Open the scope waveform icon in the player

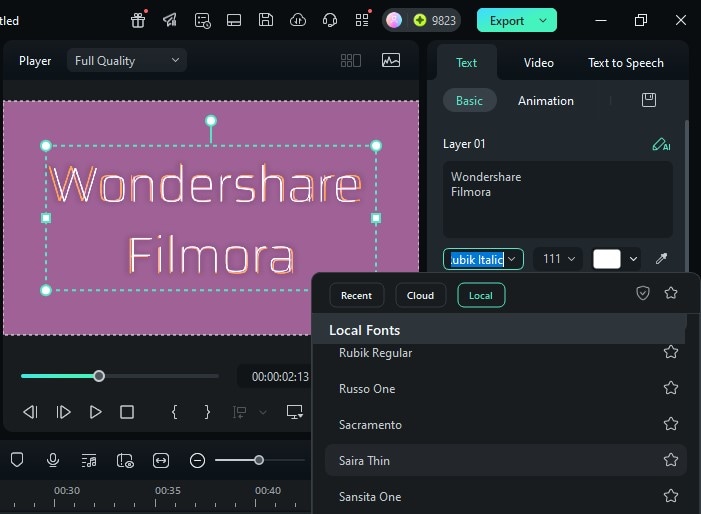pos(391,60)
